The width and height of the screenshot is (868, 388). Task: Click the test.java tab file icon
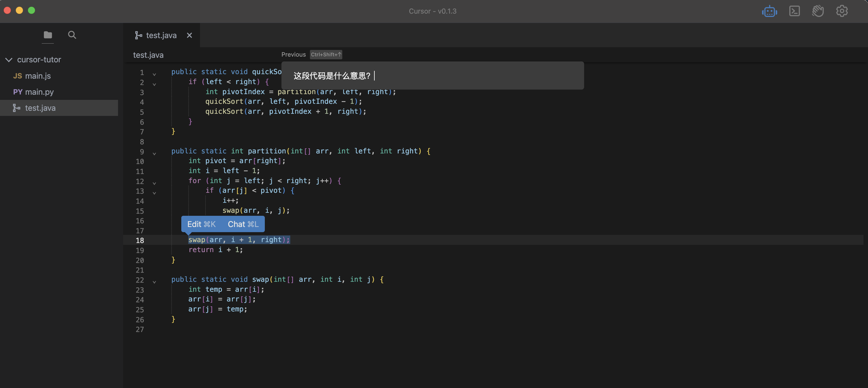(x=139, y=35)
